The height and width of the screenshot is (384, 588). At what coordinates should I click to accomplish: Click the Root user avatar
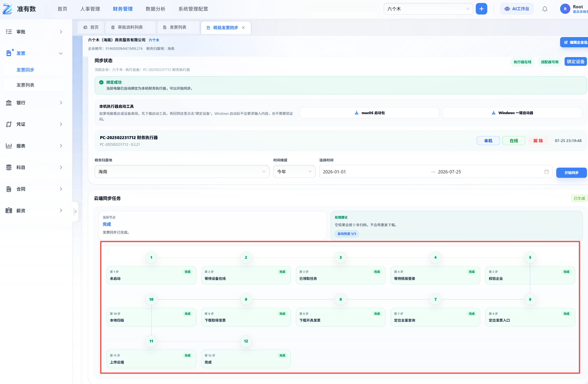point(565,9)
